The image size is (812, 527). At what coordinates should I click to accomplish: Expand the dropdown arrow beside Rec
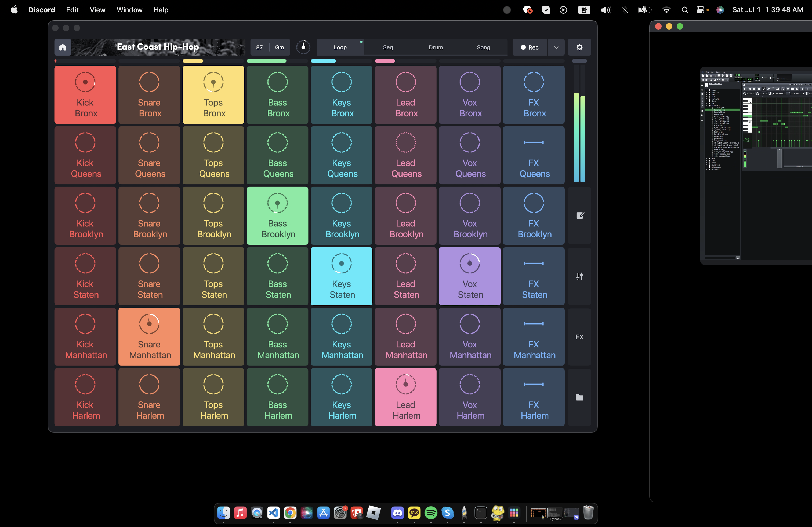click(x=556, y=47)
